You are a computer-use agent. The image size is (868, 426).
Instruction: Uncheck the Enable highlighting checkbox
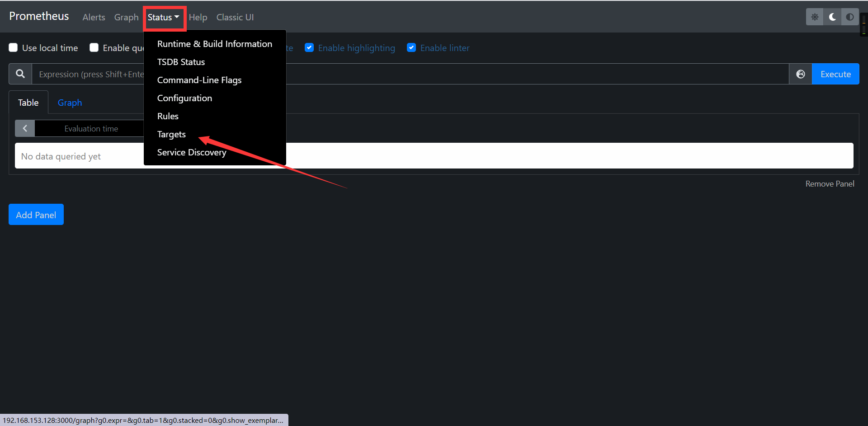(x=309, y=47)
